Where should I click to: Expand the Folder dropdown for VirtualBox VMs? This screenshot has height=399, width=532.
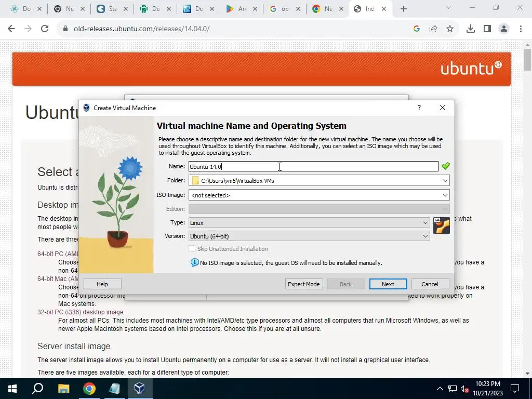445,180
